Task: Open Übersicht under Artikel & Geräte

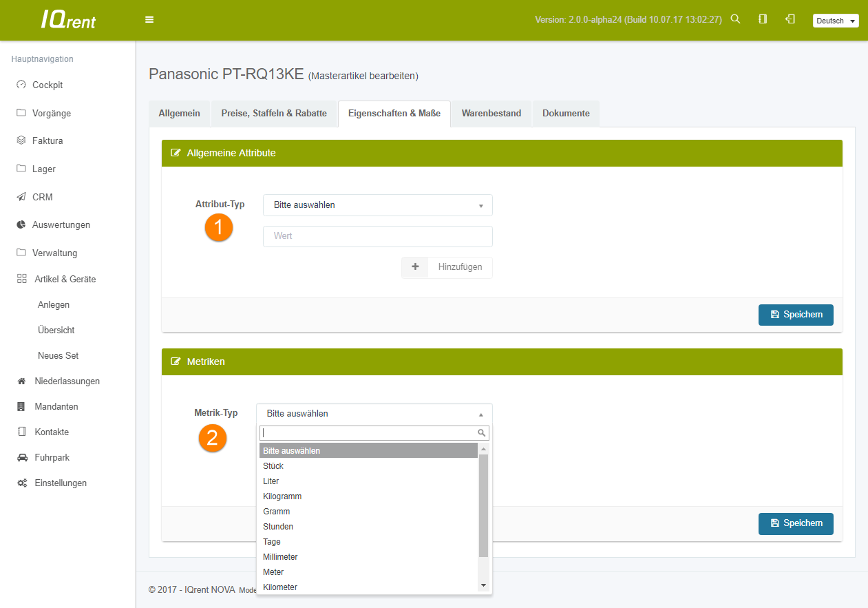Action: 56,330
